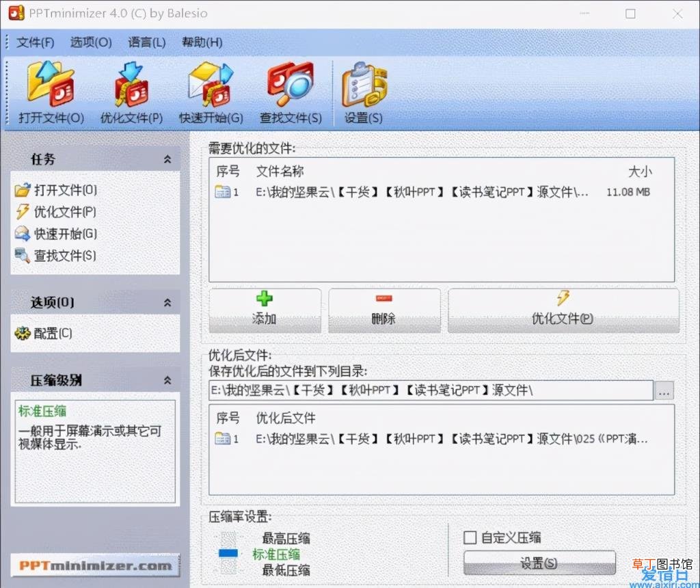Click the envelope icon beside 快速开始(G) in the task panel
700x588 pixels.
(23, 234)
